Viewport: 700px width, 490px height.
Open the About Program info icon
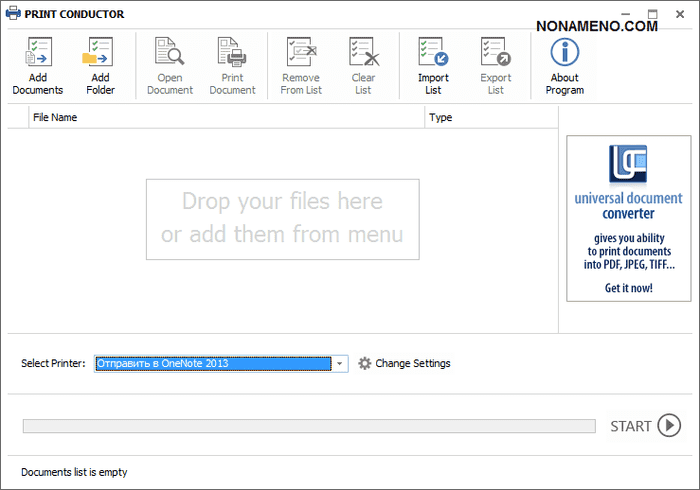click(565, 53)
